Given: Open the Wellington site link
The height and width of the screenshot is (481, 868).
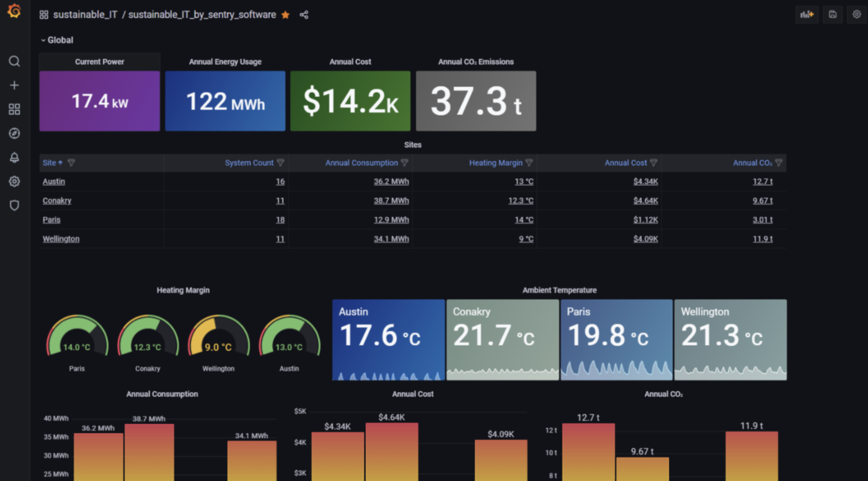Looking at the screenshot, I should pyautogui.click(x=60, y=238).
